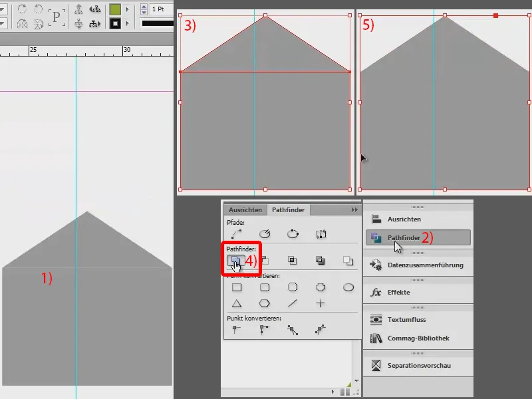
Task: Switch to the Ausrichten tab
Action: pos(245,209)
